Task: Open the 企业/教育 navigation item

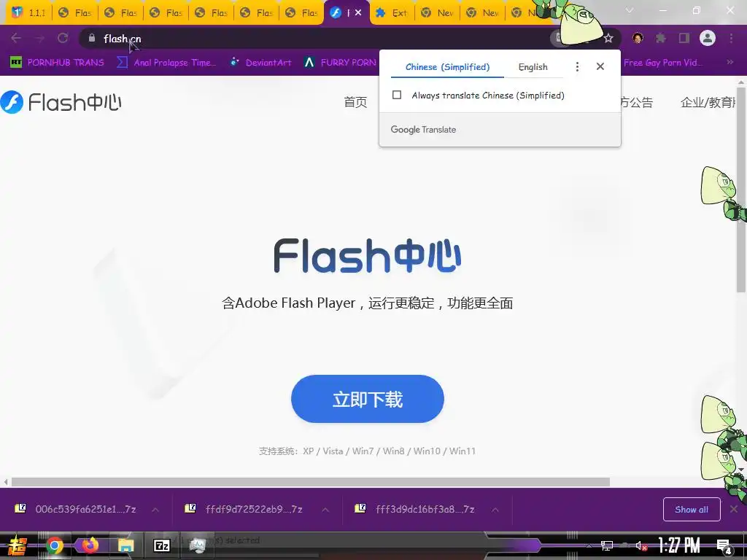Action: pos(709,102)
